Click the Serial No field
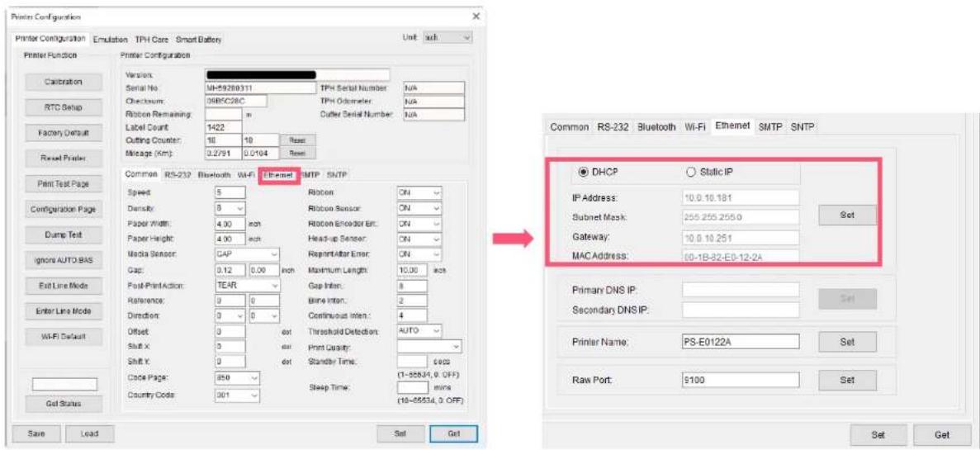The width and height of the screenshot is (980, 450). coord(261,88)
